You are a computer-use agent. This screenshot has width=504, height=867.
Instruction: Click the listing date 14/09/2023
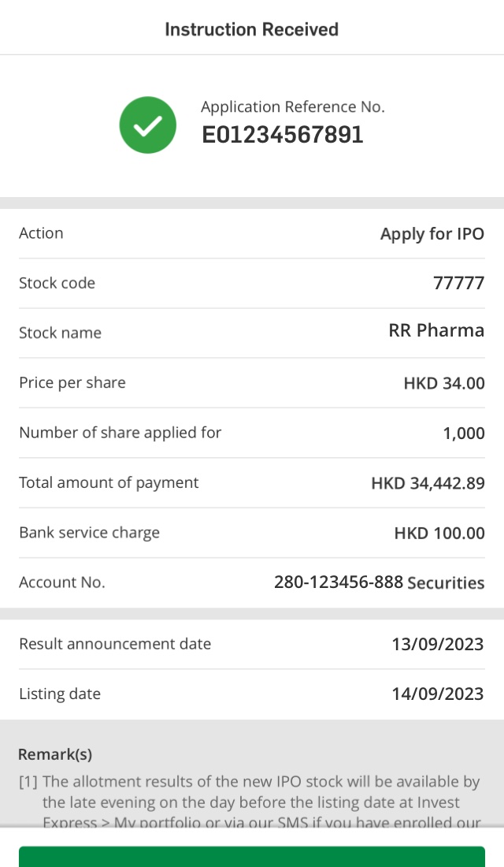pos(437,694)
